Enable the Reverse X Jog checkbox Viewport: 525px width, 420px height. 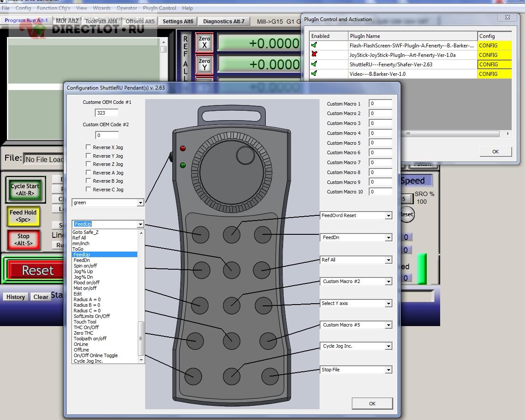coord(88,147)
